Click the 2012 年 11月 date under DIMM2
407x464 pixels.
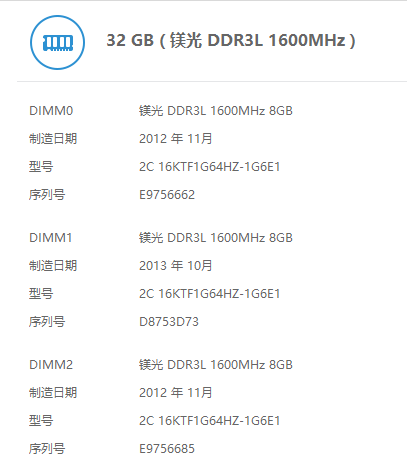click(175, 393)
